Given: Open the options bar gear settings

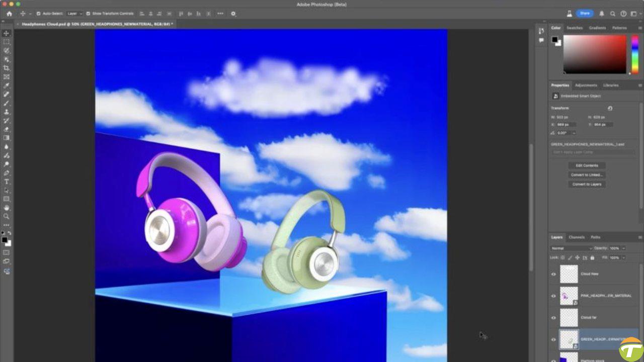Looking at the screenshot, I should click(233, 14).
